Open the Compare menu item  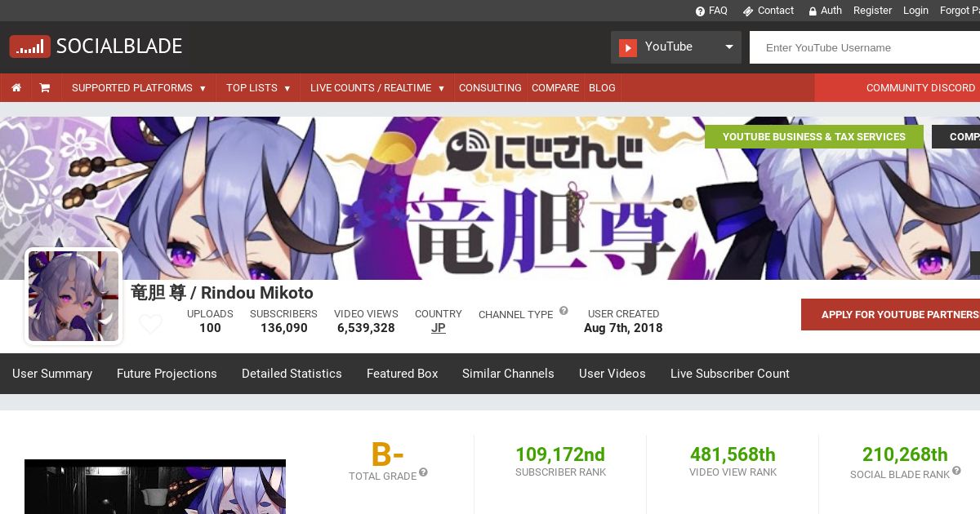pyautogui.click(x=555, y=88)
